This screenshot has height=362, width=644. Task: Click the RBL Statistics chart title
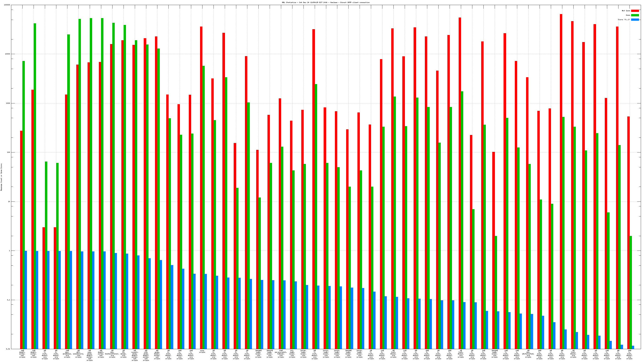point(325,2)
